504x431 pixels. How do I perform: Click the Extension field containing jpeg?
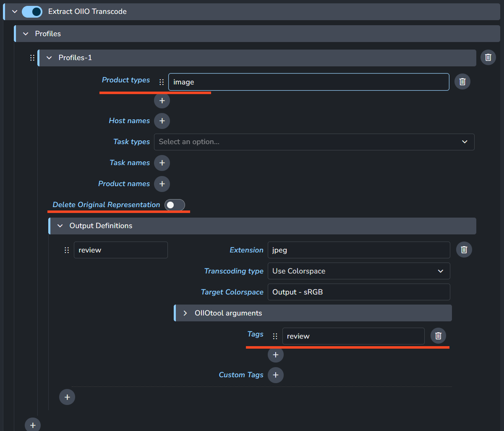tap(358, 250)
